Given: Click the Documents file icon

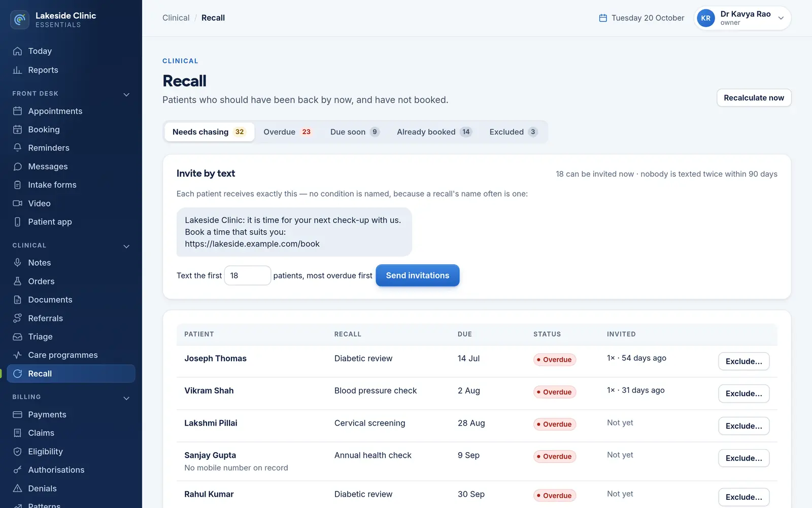Looking at the screenshot, I should click(17, 300).
